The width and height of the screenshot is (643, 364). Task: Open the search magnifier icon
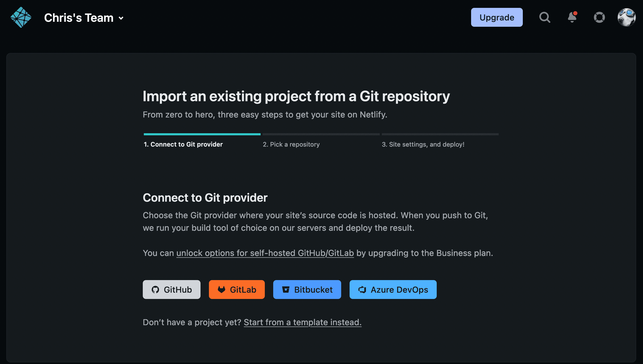click(545, 17)
